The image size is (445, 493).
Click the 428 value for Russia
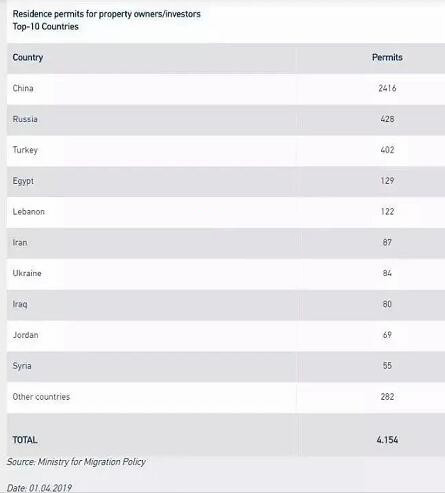(387, 119)
